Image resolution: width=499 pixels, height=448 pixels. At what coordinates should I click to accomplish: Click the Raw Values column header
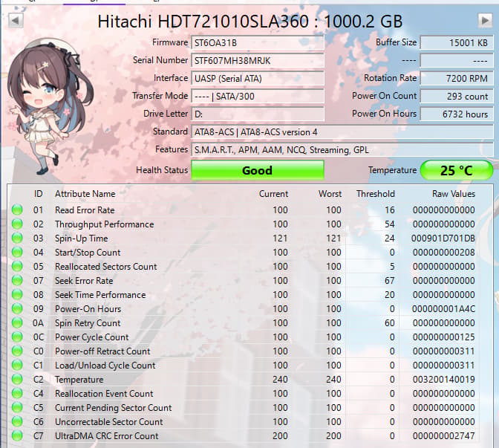[454, 194]
